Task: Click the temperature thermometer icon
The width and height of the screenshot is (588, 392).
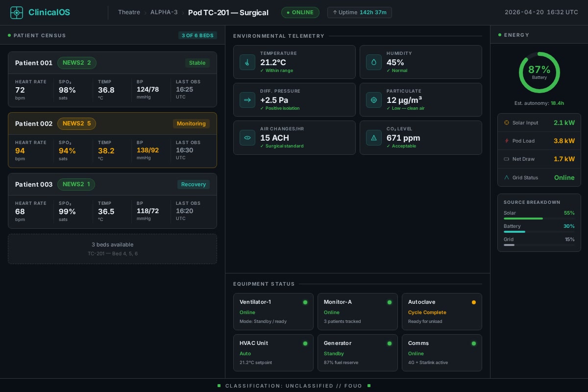Action: [x=247, y=62]
